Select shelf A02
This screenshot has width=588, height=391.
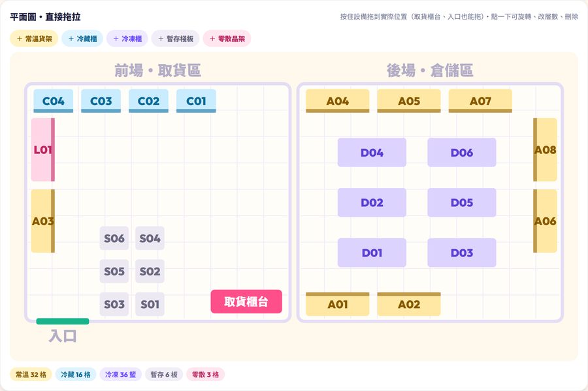point(409,304)
